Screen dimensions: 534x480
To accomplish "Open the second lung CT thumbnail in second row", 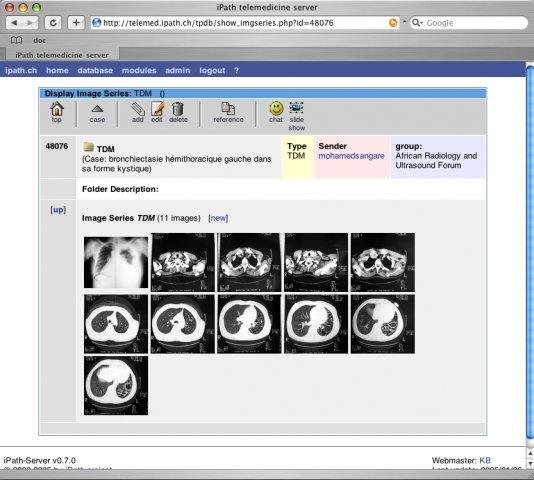I will [183, 324].
